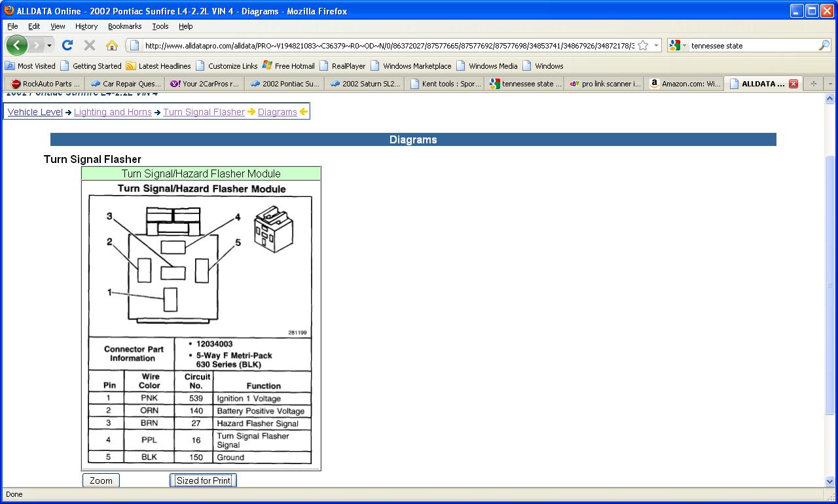
Task: Click the yellow right arrow before Diagrams
Action: (x=251, y=112)
